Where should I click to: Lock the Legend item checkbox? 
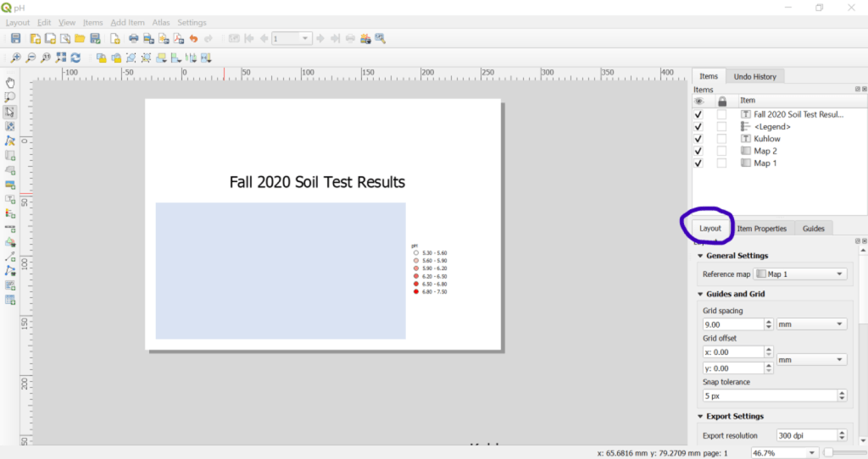pos(721,126)
